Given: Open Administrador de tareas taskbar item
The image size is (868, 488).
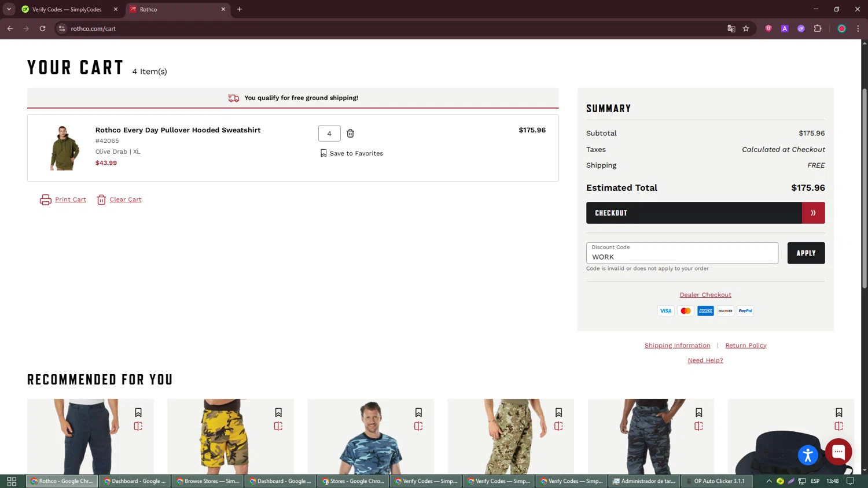Looking at the screenshot, I should pos(643,481).
